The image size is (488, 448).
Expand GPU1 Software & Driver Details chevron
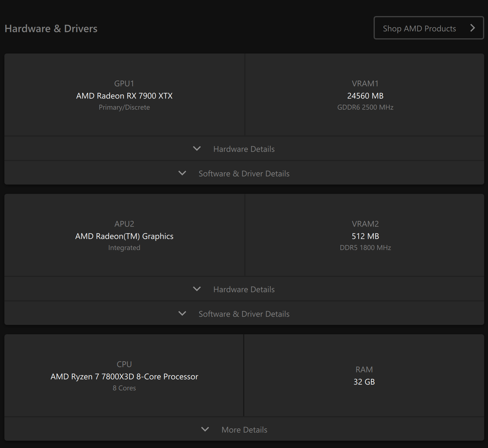[x=182, y=173]
